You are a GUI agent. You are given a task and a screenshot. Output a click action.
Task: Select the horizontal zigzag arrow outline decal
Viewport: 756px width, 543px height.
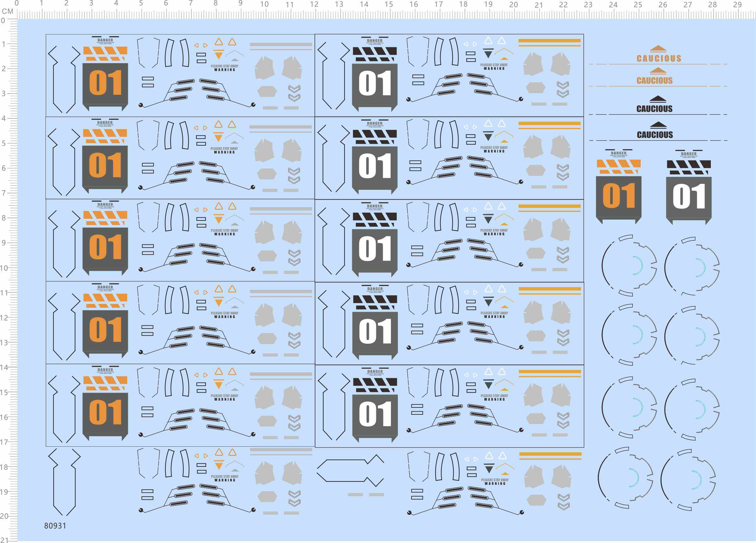tap(350, 470)
